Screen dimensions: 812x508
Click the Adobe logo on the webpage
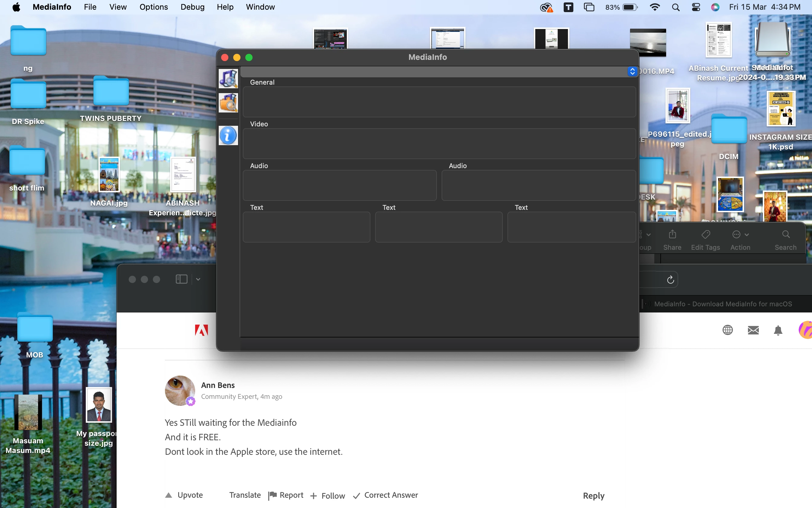click(x=201, y=330)
